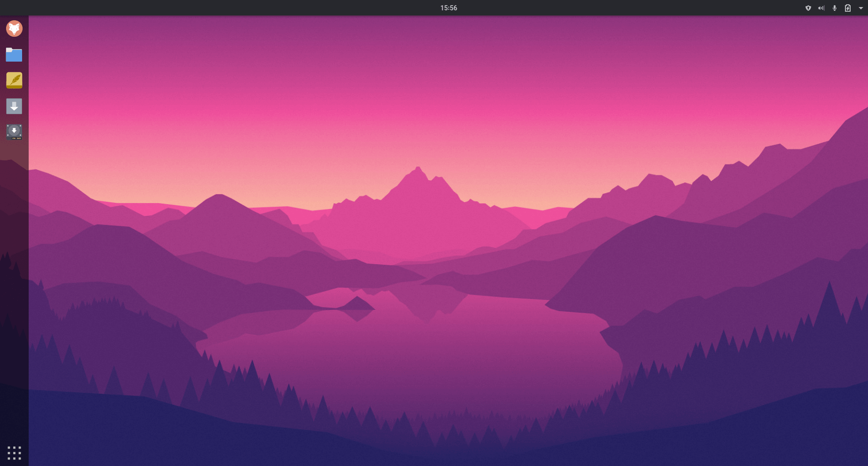Open the blue Files folder

[x=14, y=55]
